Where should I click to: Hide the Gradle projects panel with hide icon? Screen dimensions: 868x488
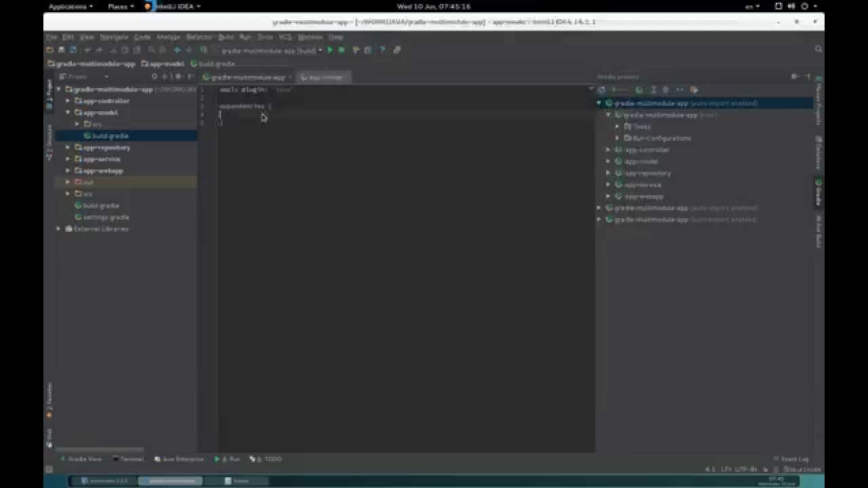[808, 77]
